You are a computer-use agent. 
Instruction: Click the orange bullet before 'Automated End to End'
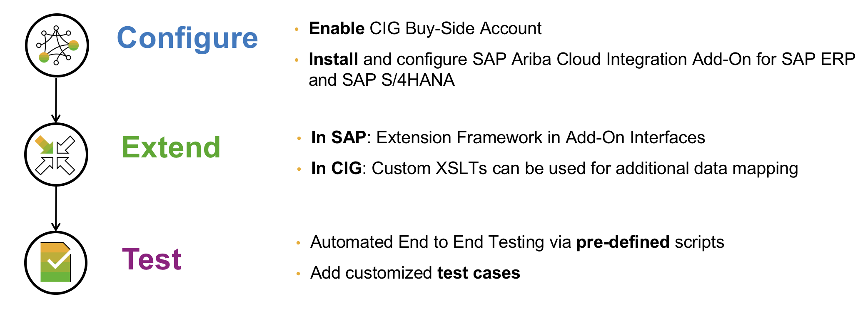298,243
